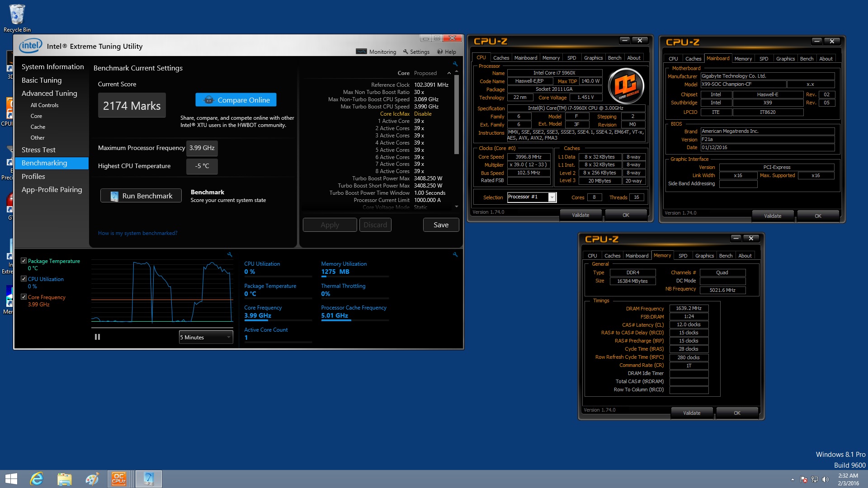
Task: Click the OC logo in CPU-Z CPU window
Action: click(626, 86)
